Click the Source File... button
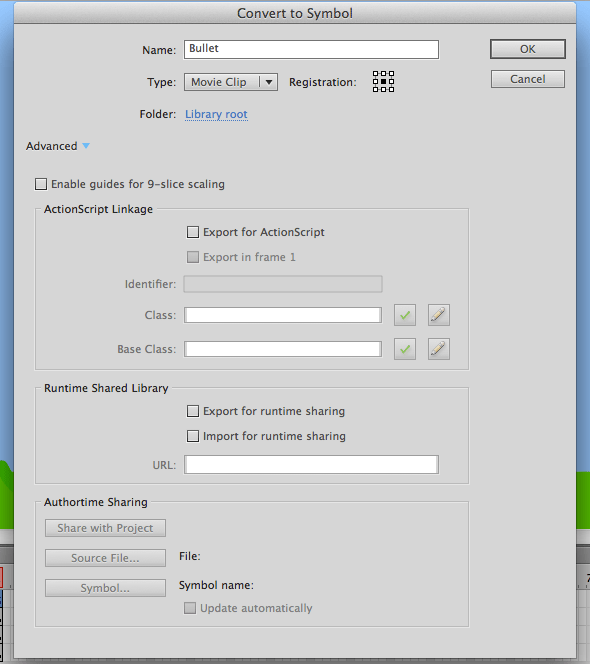Image resolution: width=590 pixels, height=664 pixels. 105,558
